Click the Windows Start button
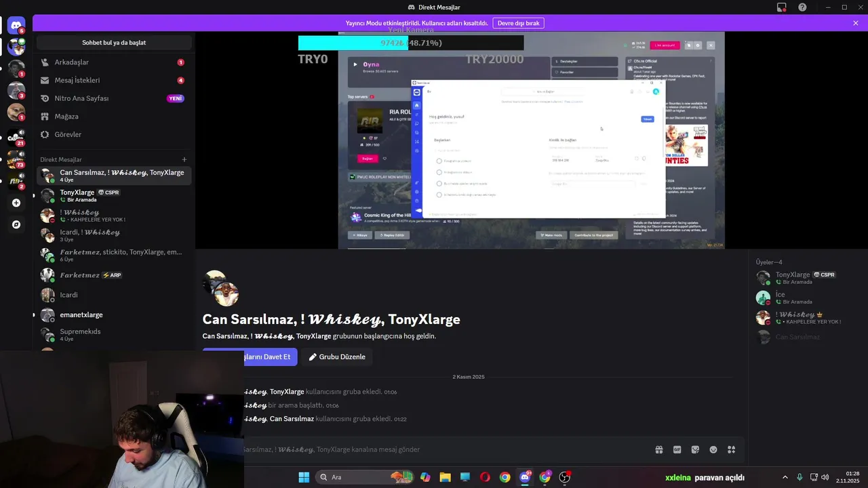 click(304, 477)
